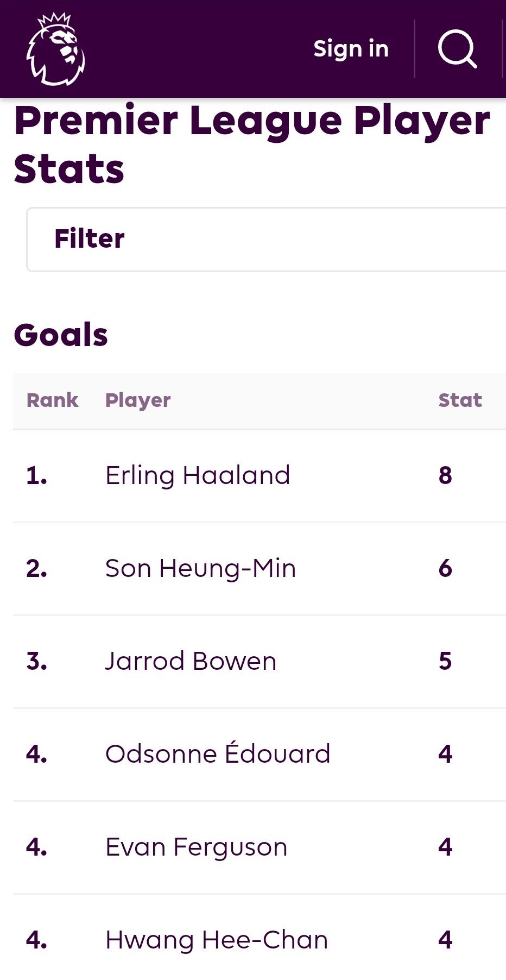The width and height of the screenshot is (506, 980).
Task: Click rank number 1 in the table
Action: point(36,475)
